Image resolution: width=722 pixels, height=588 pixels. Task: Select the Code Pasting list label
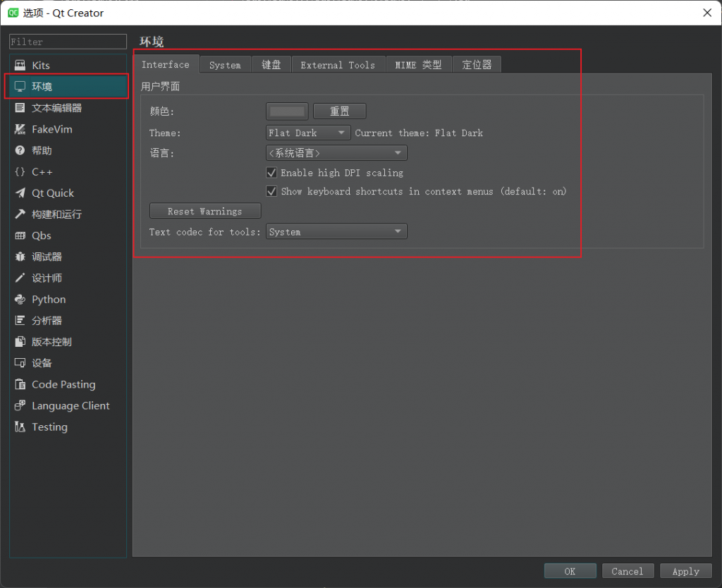tap(63, 384)
